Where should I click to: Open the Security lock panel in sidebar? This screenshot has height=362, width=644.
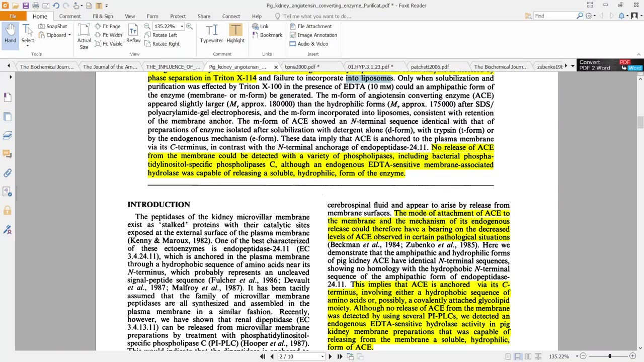(x=8, y=211)
